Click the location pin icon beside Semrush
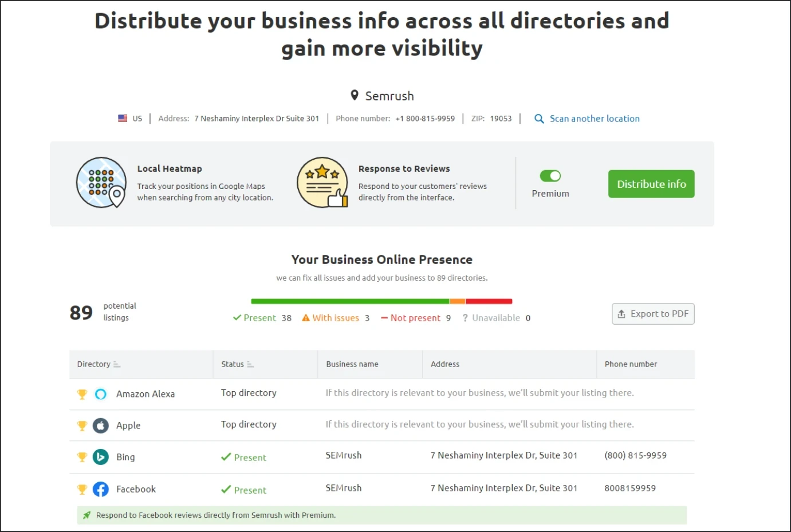The image size is (791, 532). (x=355, y=96)
